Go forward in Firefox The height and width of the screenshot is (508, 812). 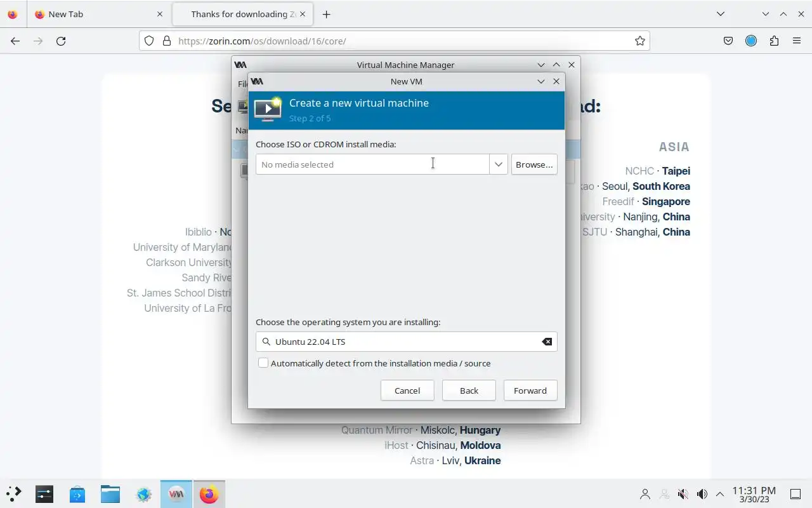pos(38,41)
